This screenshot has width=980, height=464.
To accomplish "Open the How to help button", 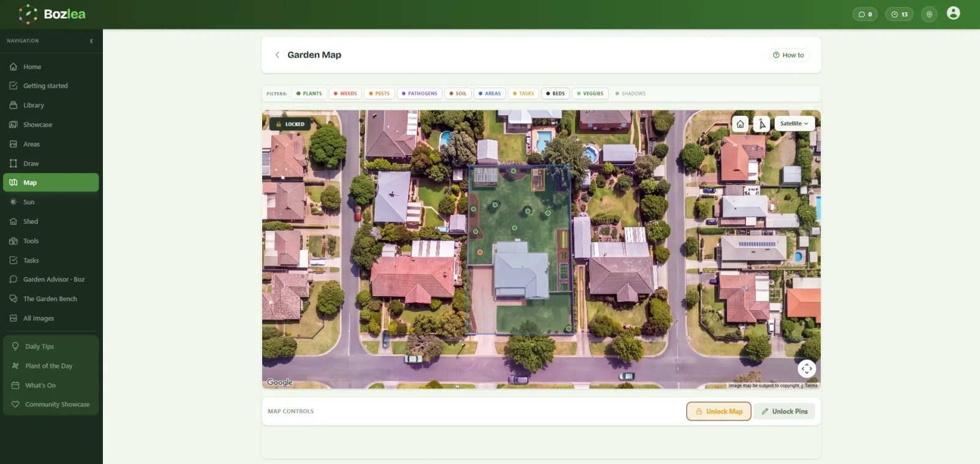I will pyautogui.click(x=789, y=55).
